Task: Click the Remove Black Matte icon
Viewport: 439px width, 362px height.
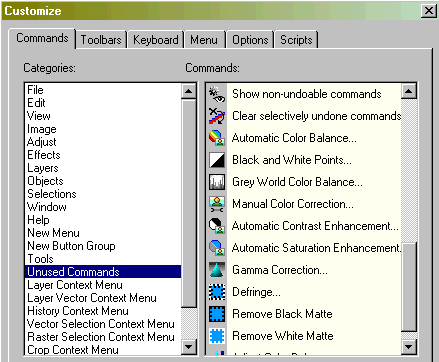Action: (217, 314)
